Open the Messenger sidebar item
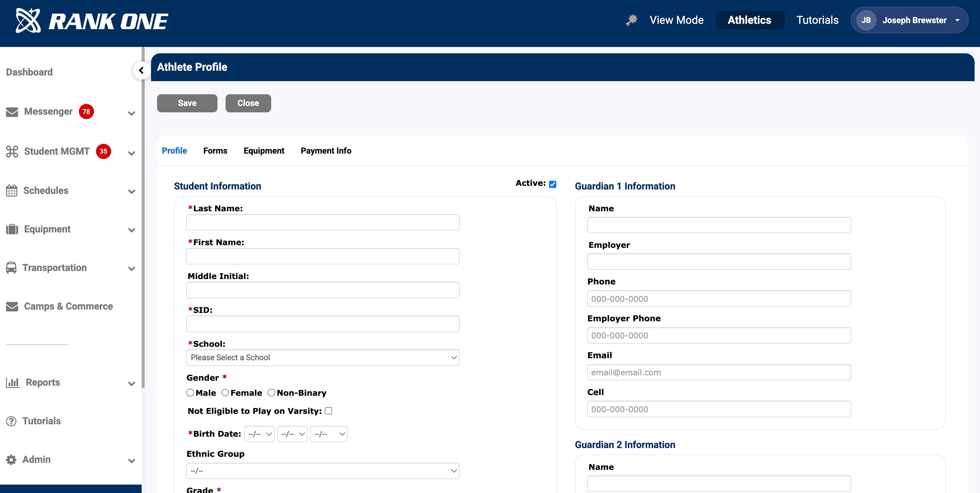The image size is (980, 493). (48, 111)
